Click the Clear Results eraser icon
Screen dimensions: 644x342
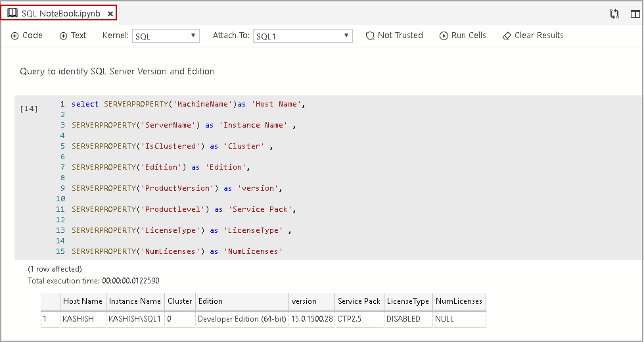point(507,36)
